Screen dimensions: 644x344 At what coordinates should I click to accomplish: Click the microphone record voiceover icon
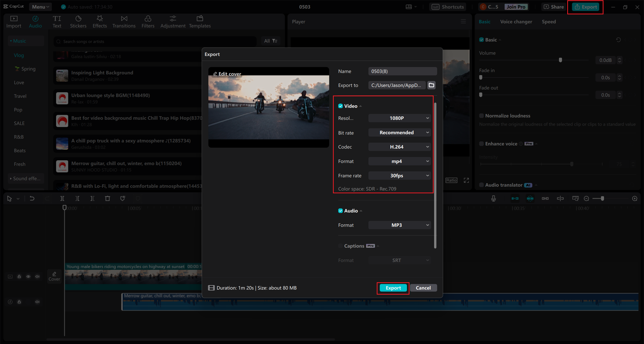click(494, 199)
